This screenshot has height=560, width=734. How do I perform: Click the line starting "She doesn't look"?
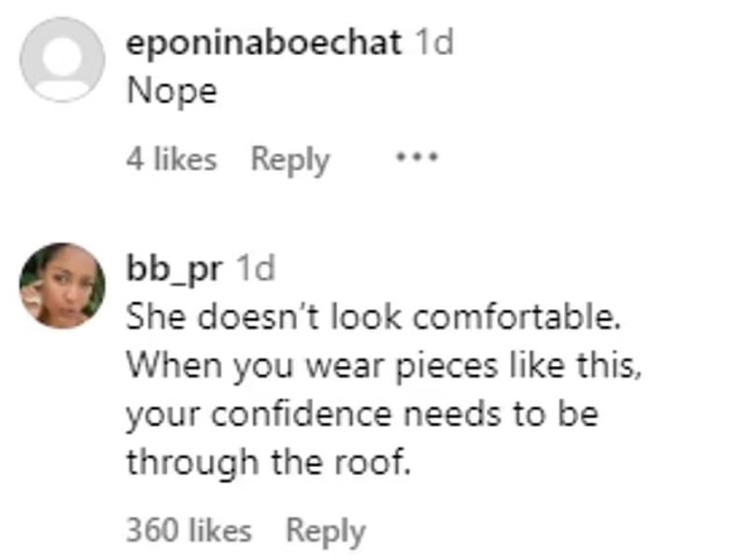click(373, 317)
